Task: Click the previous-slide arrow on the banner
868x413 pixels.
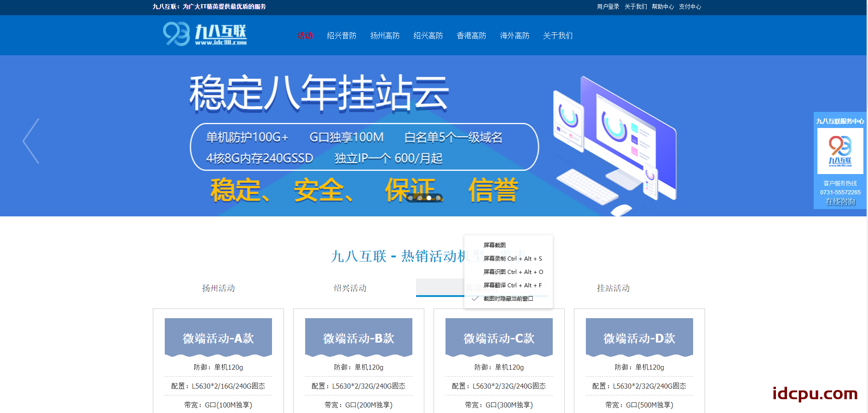Action: [x=31, y=141]
